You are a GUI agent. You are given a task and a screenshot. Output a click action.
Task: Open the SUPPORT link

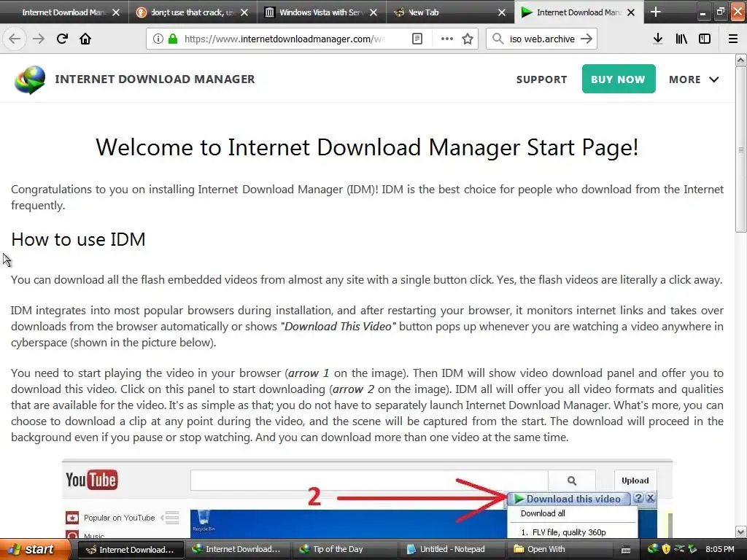pos(542,79)
